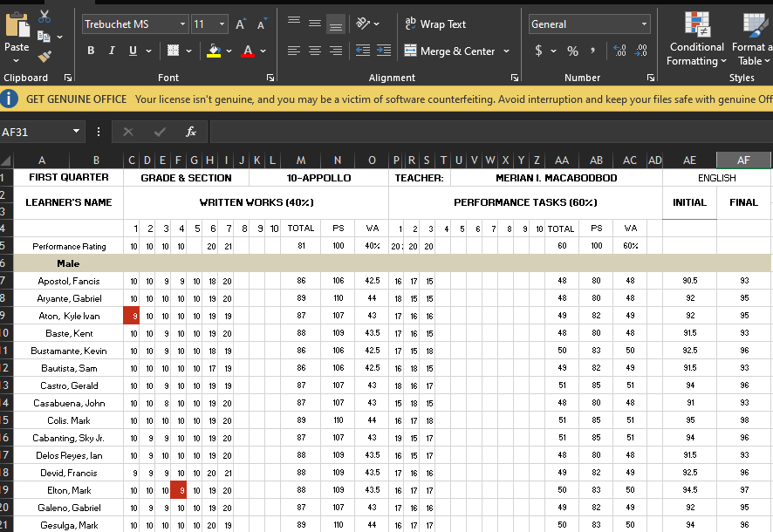The width and height of the screenshot is (773, 532).
Task: Open the borders dropdown arrow
Action: pos(188,51)
